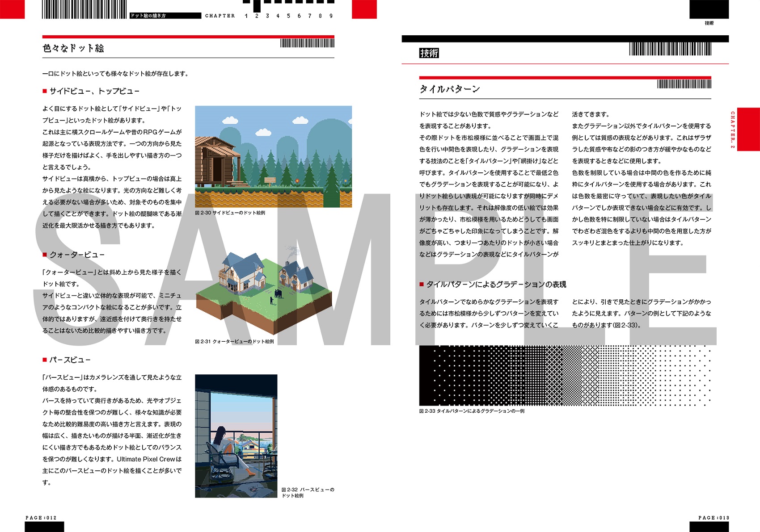
Task: Click red bullet before パースビュー heading
Action: pyautogui.click(x=45, y=360)
